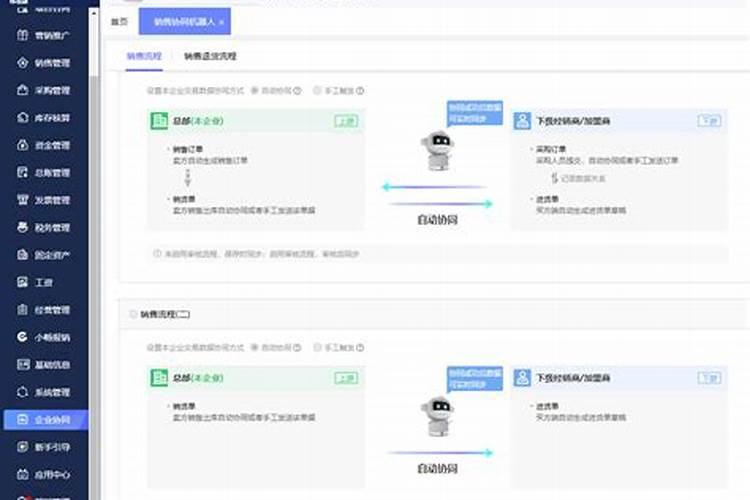Image resolution: width=750 pixels, height=500 pixels.
Task: Click the 小畅报销 C-shaped icon
Action: pos(22,337)
